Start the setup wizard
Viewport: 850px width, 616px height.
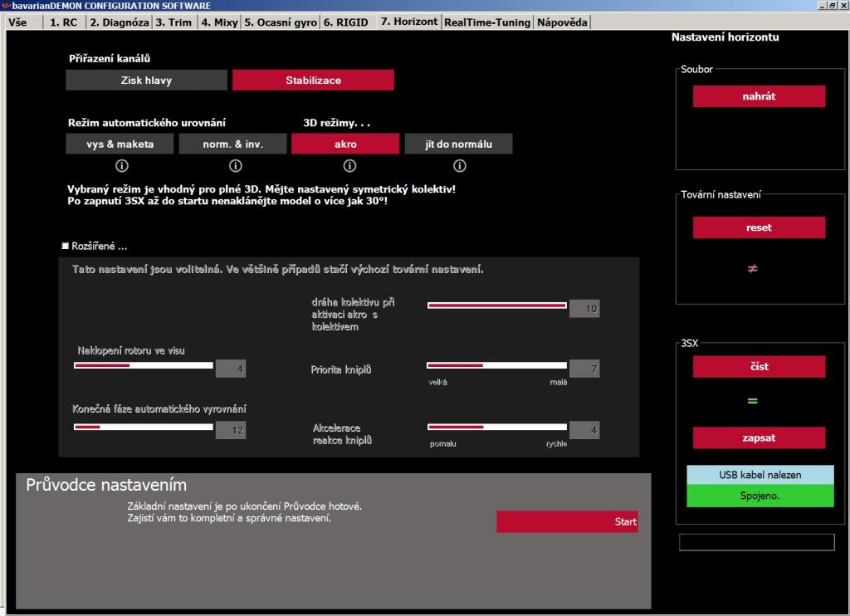pos(567,521)
